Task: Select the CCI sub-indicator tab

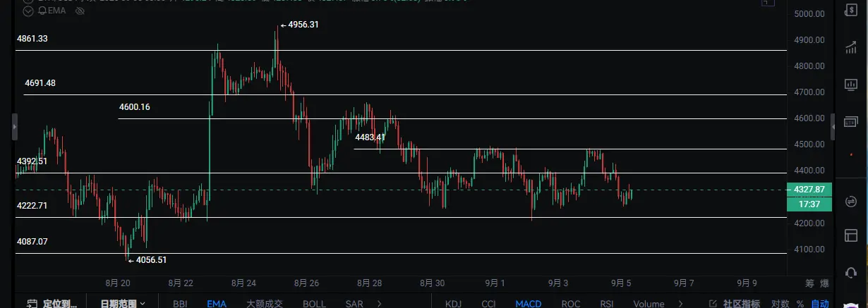Action: 488,304
